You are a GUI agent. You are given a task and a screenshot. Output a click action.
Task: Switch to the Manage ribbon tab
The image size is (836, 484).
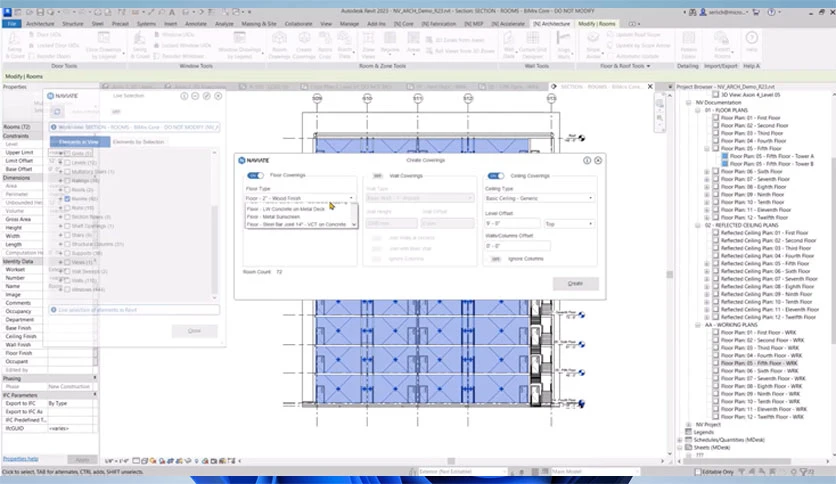point(349,23)
